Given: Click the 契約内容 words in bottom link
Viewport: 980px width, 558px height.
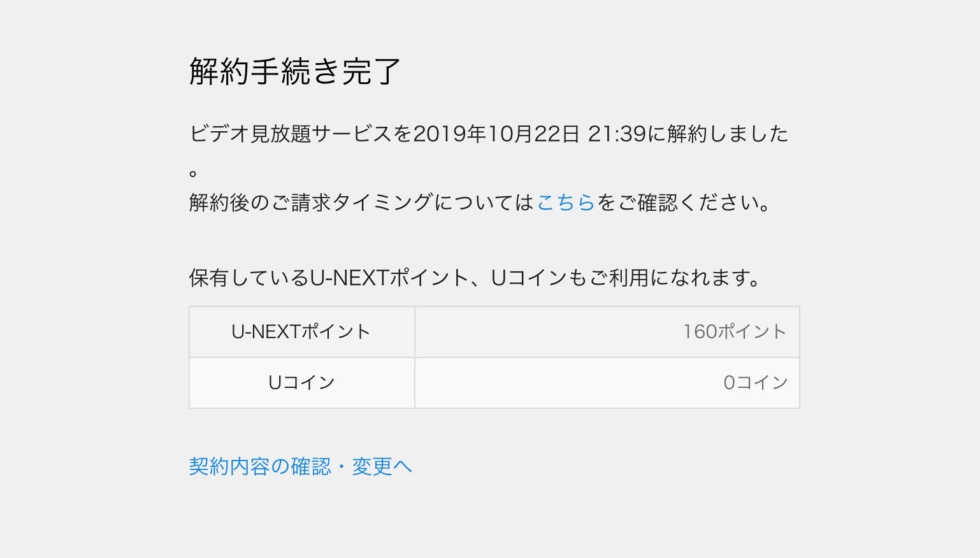Looking at the screenshot, I should pyautogui.click(x=229, y=466).
